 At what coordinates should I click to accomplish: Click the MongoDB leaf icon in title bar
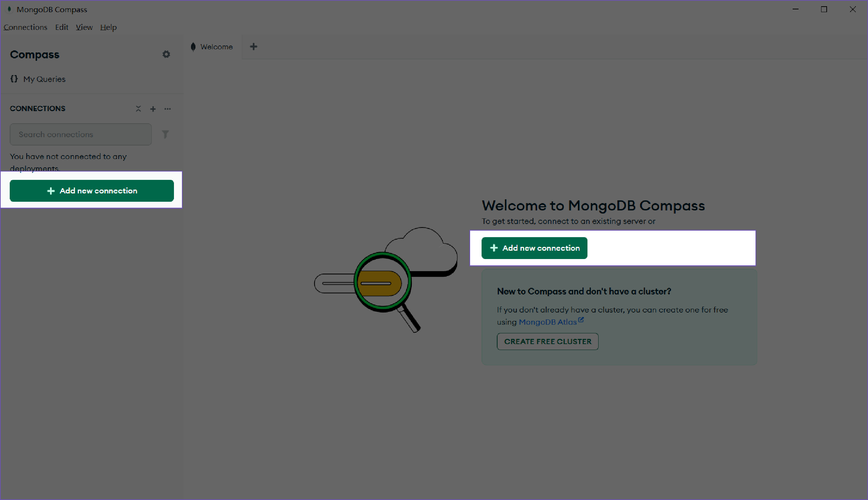9,9
